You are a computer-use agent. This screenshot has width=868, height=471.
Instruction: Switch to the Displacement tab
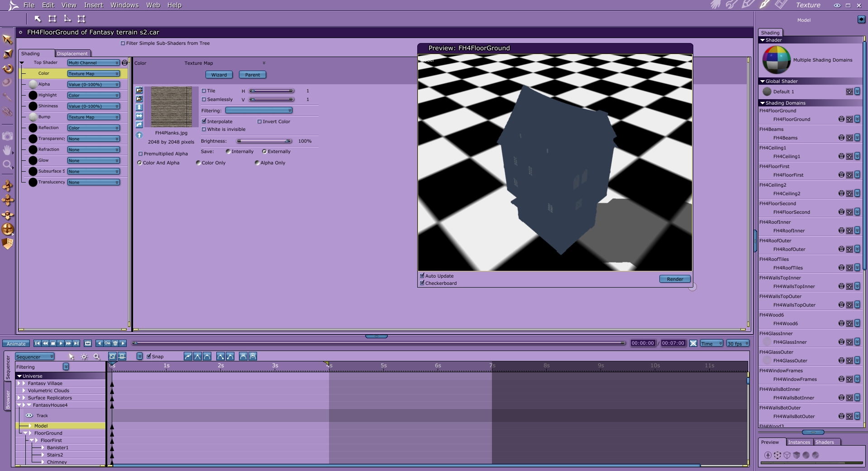(72, 53)
